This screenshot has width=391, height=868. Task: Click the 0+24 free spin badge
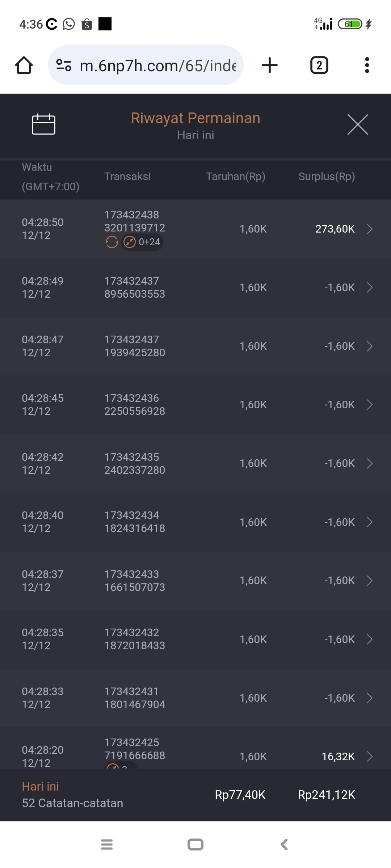(142, 242)
